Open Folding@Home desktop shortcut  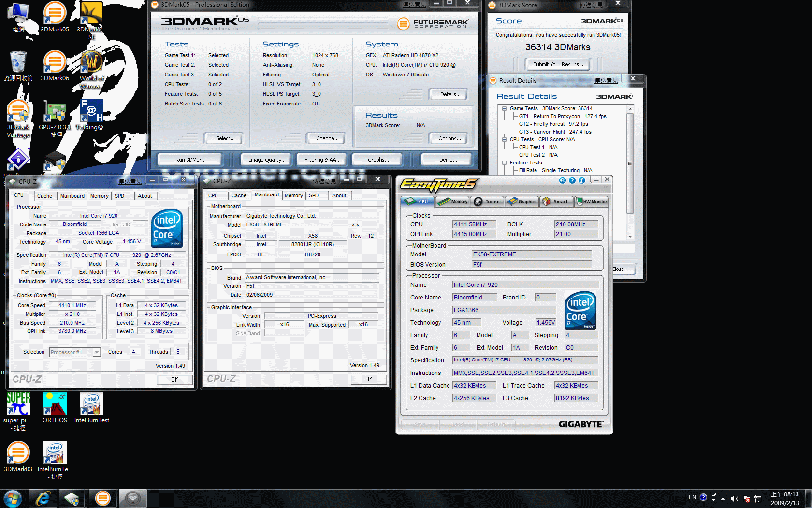[91, 115]
